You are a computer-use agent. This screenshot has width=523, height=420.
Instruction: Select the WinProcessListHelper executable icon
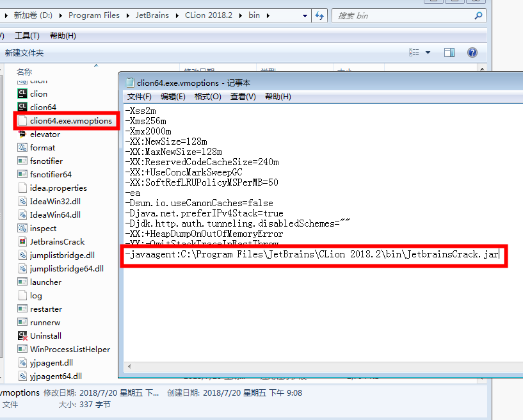[22, 350]
